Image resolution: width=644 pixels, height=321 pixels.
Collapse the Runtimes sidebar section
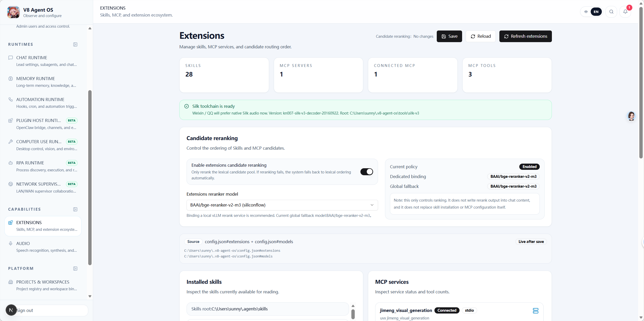(75, 44)
